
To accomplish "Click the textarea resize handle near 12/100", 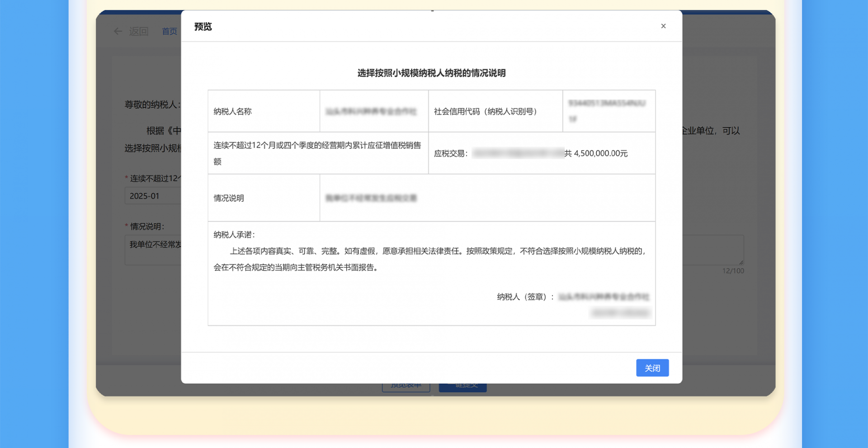I will click(x=741, y=262).
